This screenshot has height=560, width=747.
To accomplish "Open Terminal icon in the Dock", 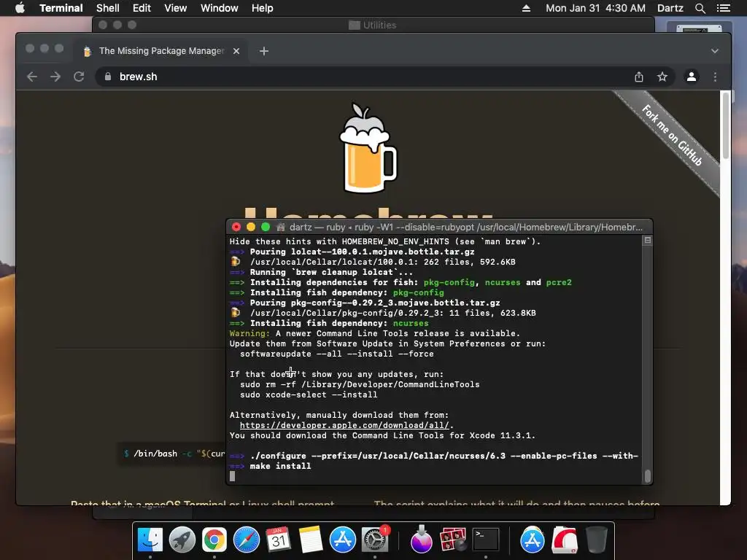I will coord(485,540).
